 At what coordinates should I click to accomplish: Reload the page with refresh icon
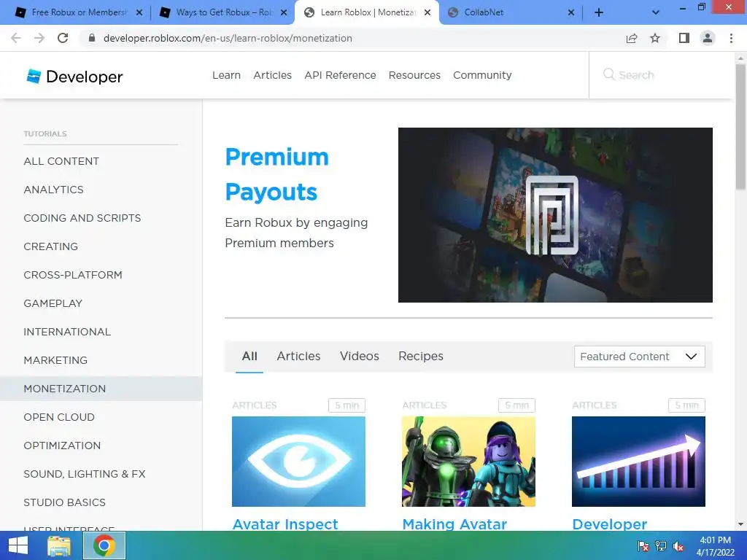63,38
